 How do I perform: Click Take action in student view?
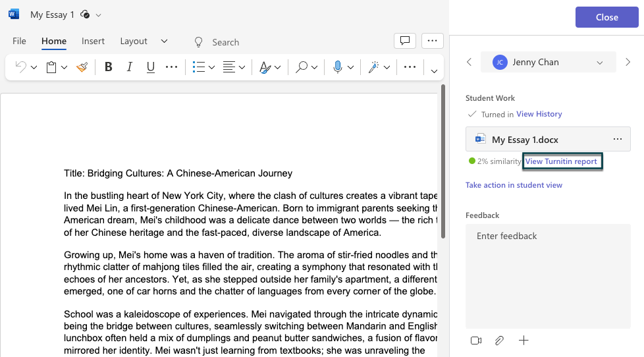pyautogui.click(x=514, y=185)
